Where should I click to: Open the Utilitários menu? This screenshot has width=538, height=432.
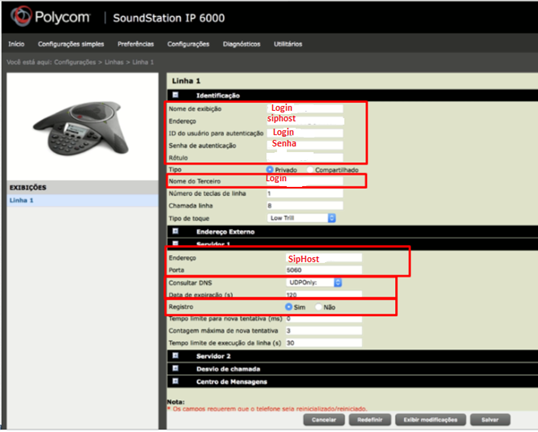pyautogui.click(x=288, y=44)
